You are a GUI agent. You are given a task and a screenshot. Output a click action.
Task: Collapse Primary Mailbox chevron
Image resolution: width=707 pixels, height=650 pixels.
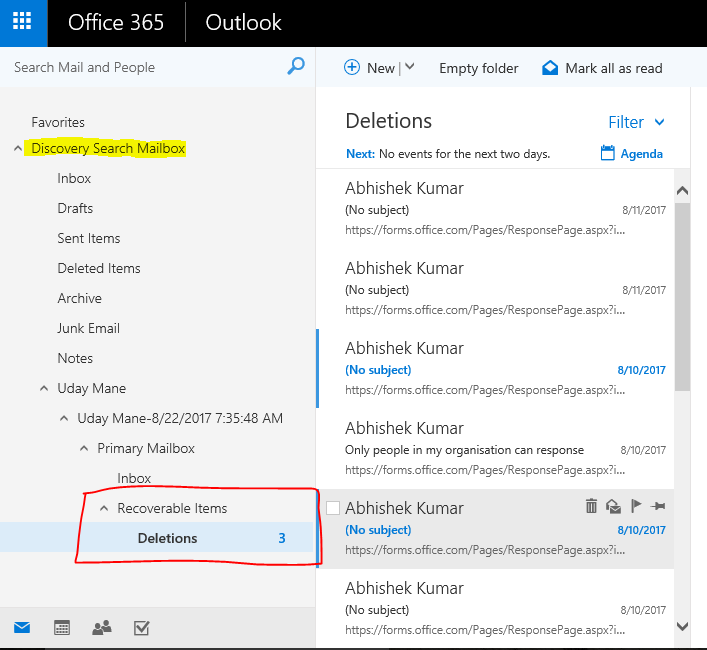point(84,448)
